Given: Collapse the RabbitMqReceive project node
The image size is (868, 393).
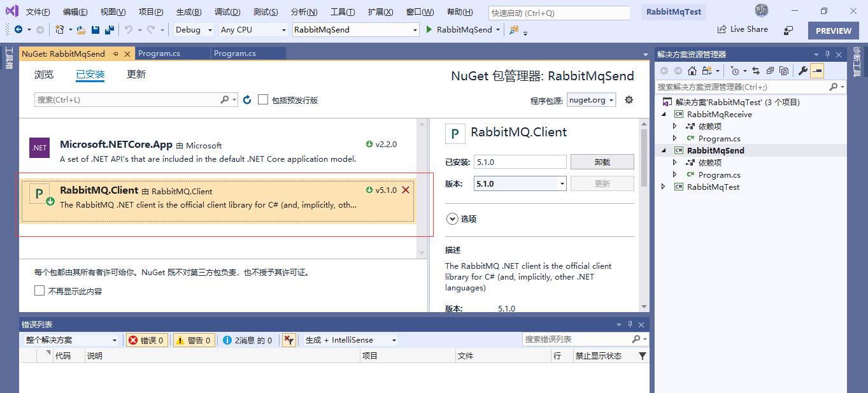Looking at the screenshot, I should coord(664,114).
